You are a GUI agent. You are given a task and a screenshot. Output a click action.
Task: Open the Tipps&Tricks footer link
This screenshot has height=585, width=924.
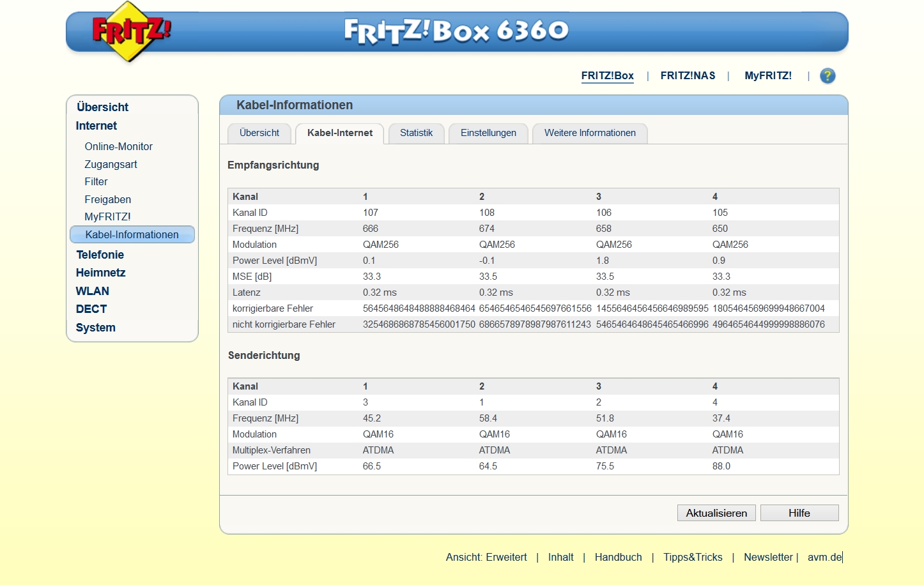693,557
